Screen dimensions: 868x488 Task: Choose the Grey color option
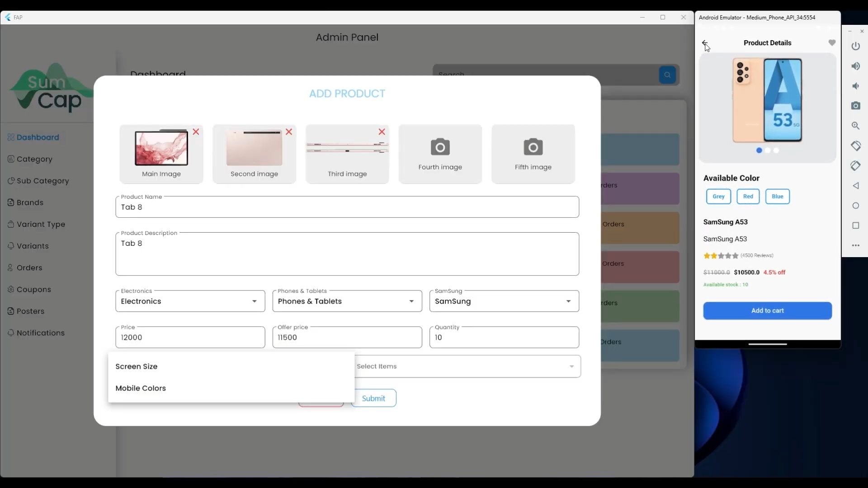pos(718,197)
